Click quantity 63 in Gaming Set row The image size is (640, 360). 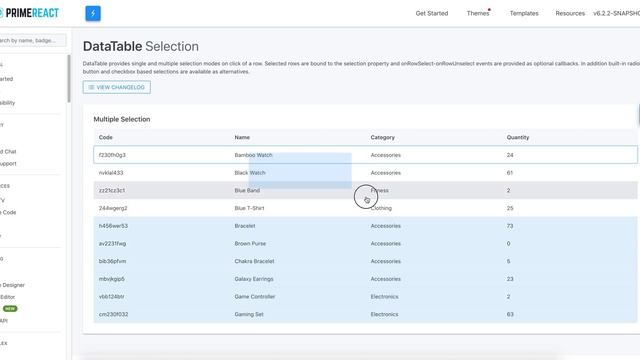(x=510, y=314)
